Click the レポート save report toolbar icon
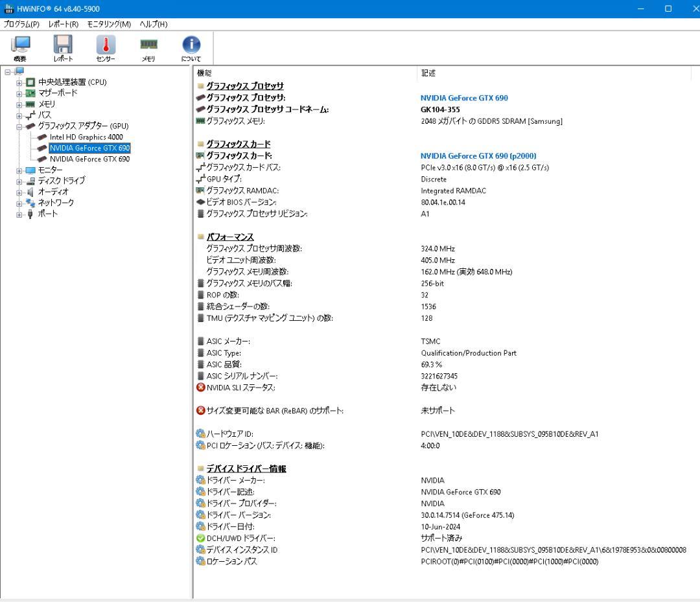 pyautogui.click(x=63, y=48)
